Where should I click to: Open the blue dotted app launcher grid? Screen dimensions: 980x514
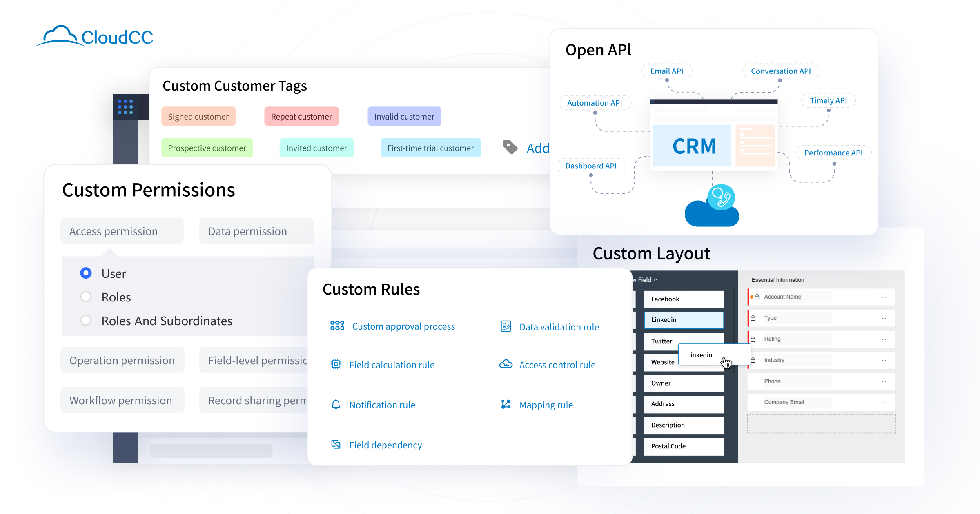[125, 107]
